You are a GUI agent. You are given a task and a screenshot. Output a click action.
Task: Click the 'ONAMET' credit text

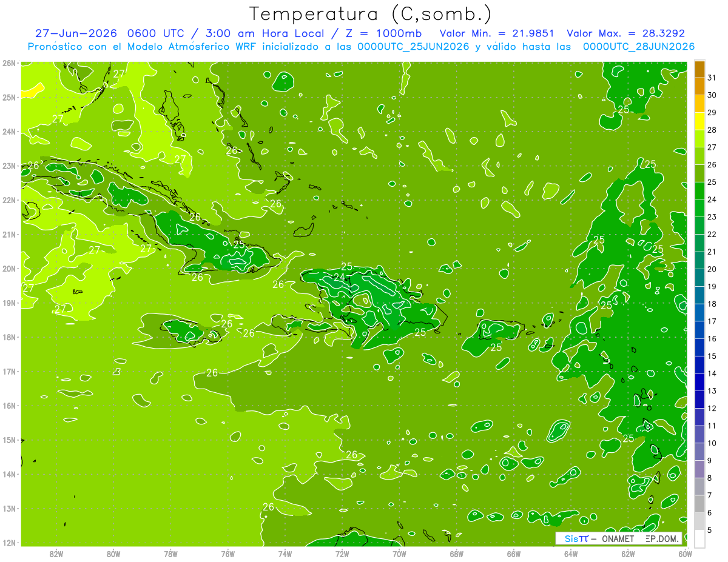[618, 538]
